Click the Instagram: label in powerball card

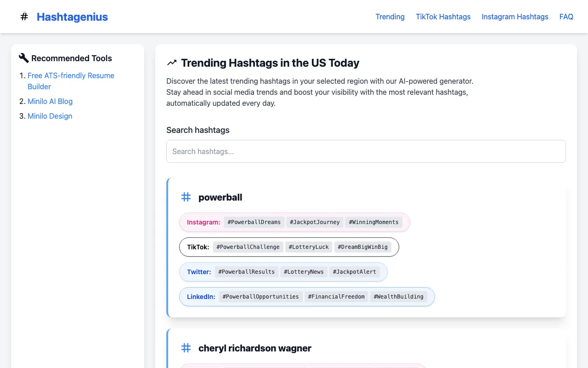click(x=204, y=222)
